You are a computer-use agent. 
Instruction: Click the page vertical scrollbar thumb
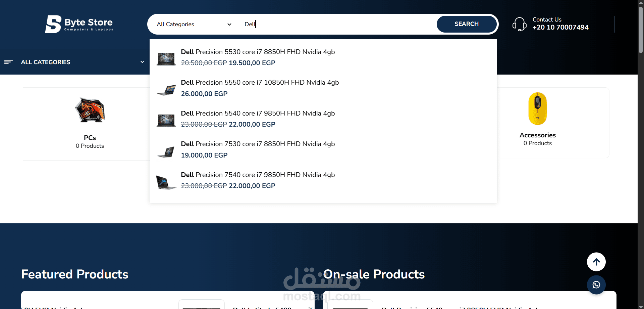point(641,30)
